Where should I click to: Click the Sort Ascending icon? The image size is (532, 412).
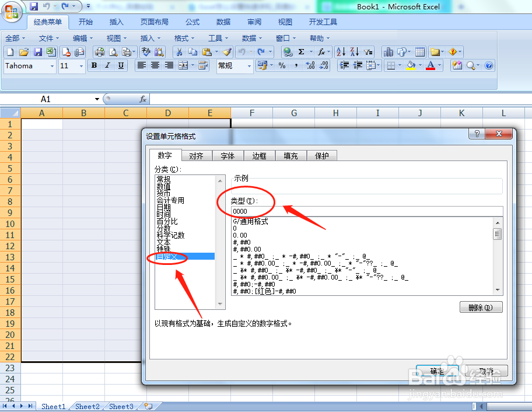click(x=340, y=52)
